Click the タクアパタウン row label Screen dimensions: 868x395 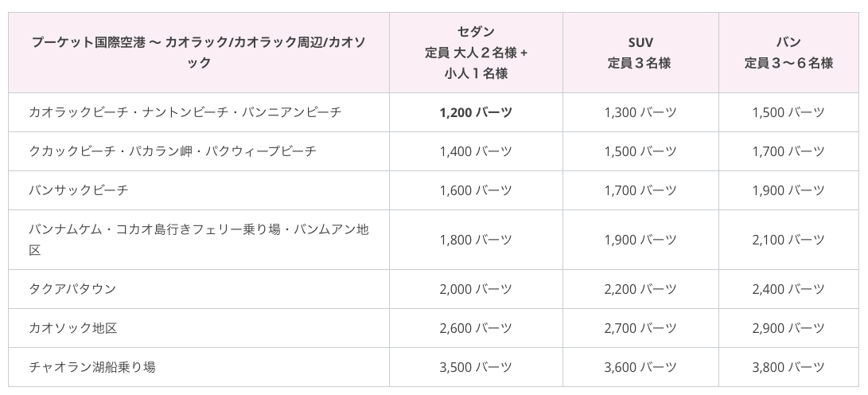tap(72, 289)
